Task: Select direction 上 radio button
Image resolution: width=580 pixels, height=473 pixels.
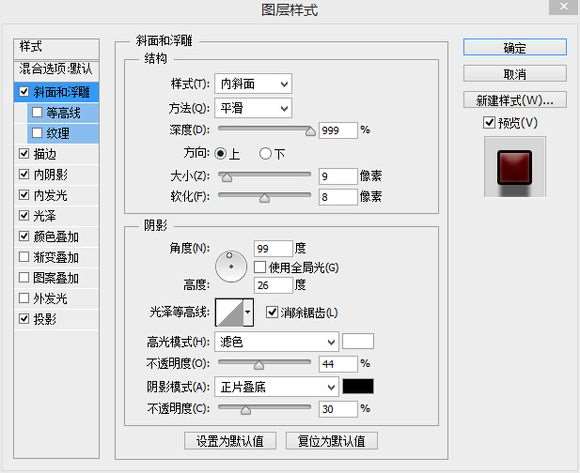Action: coord(220,153)
